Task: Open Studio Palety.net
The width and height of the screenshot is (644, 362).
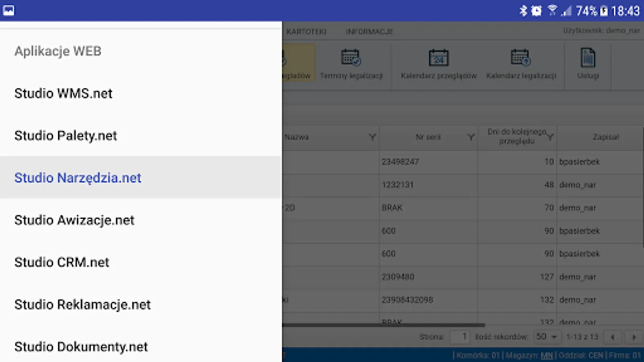Action: (66, 136)
